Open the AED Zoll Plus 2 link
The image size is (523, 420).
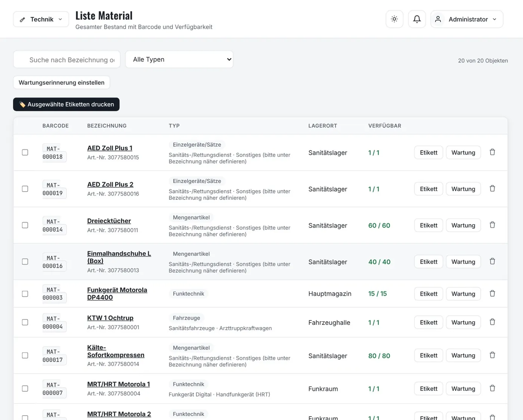pyautogui.click(x=110, y=184)
